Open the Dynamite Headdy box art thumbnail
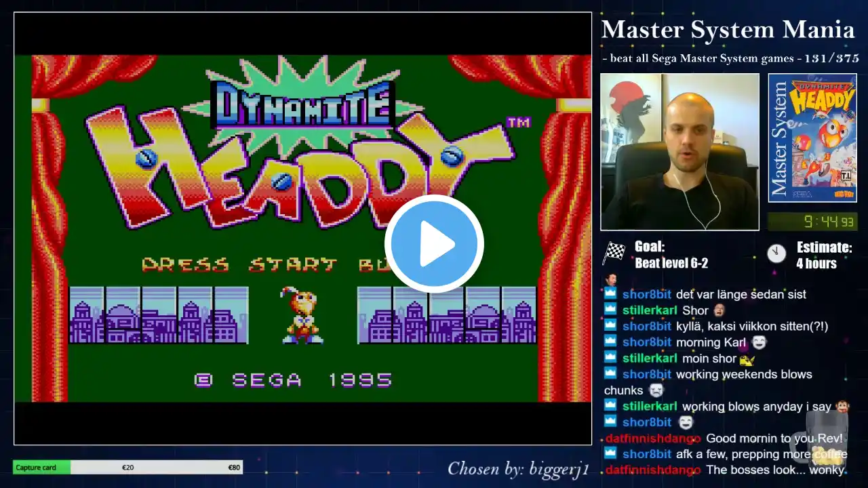This screenshot has width=868, height=488. pos(812,138)
